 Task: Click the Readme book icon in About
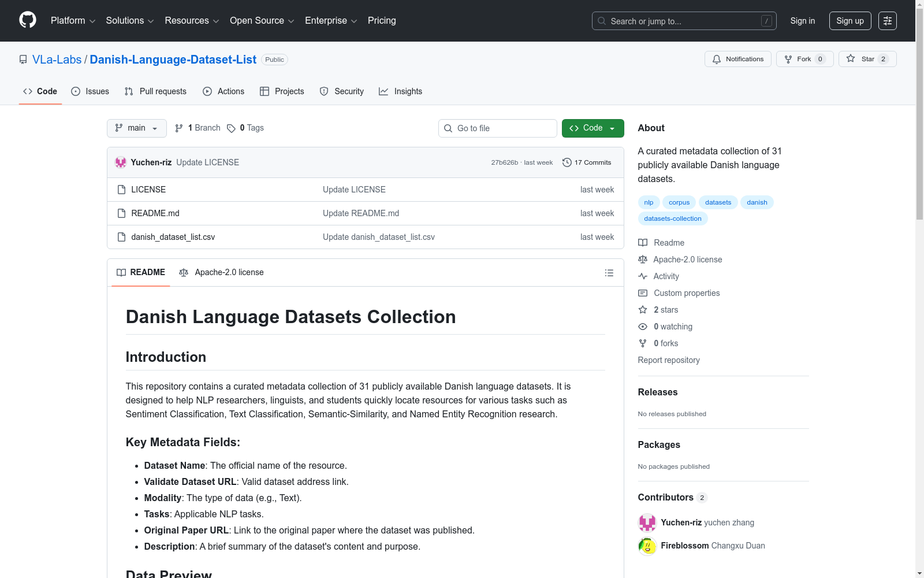643,243
